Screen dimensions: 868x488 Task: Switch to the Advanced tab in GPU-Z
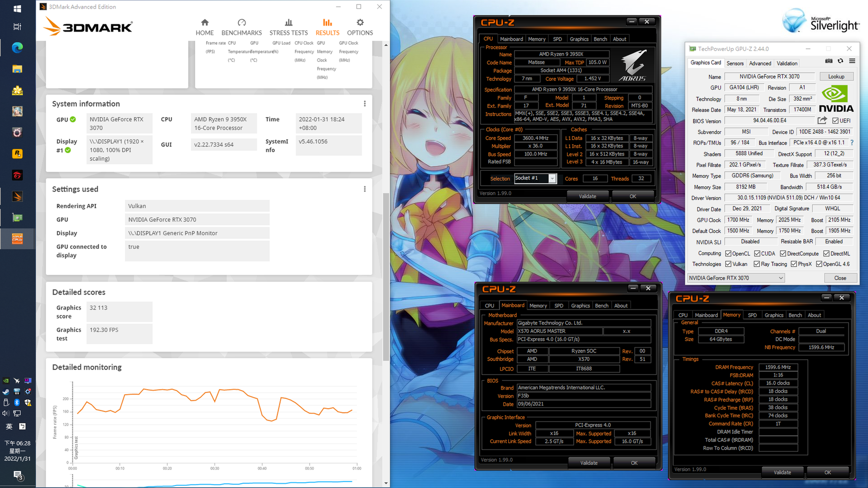coord(760,63)
